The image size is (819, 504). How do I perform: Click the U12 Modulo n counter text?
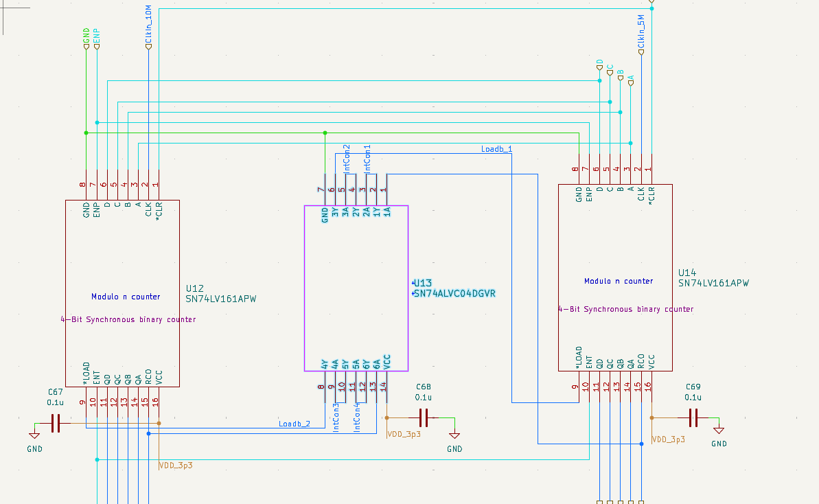(126, 297)
